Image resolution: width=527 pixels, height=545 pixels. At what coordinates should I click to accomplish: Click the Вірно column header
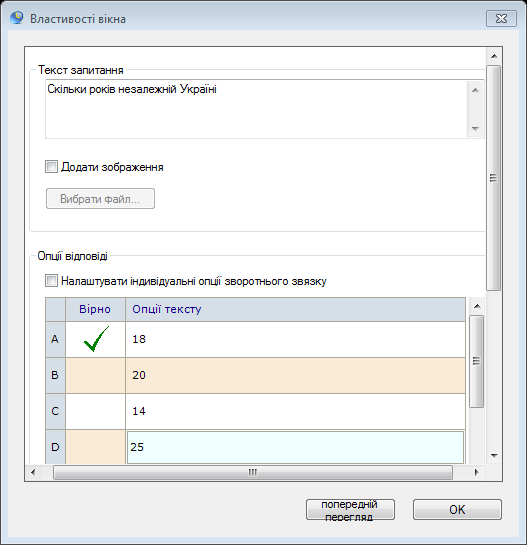click(95, 309)
